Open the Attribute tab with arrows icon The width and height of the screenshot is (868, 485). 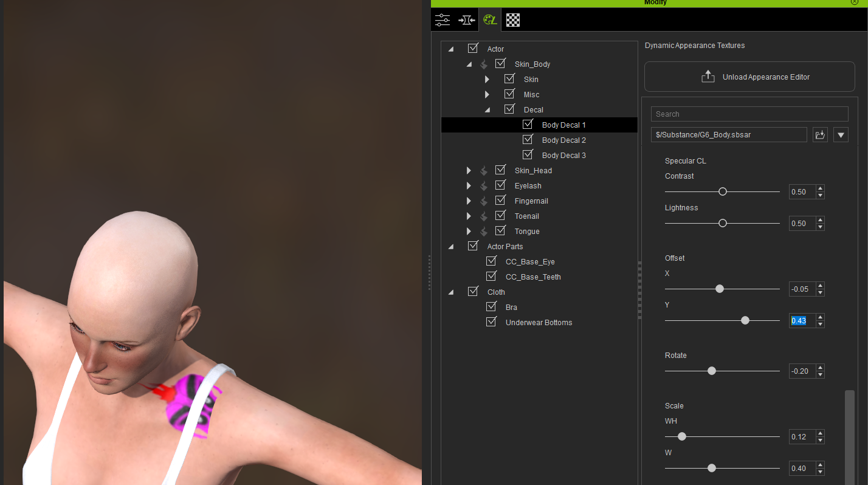[x=466, y=20]
